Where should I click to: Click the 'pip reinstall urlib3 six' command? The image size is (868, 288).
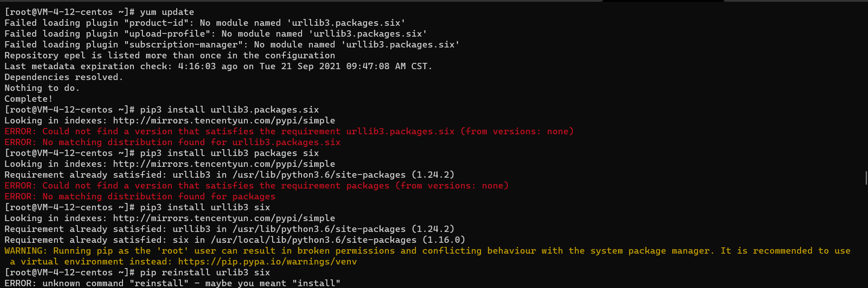205,273
